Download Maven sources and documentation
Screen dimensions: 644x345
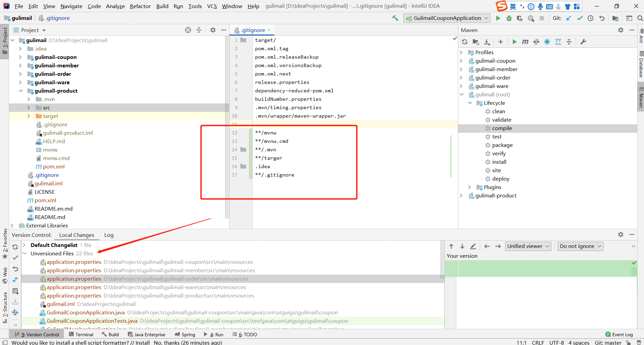click(x=487, y=42)
